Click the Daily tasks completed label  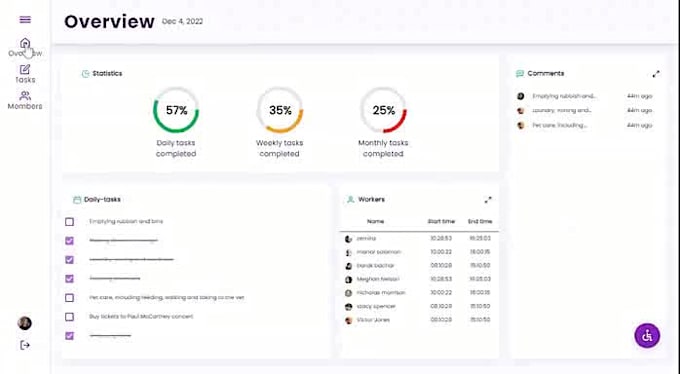[x=176, y=148]
